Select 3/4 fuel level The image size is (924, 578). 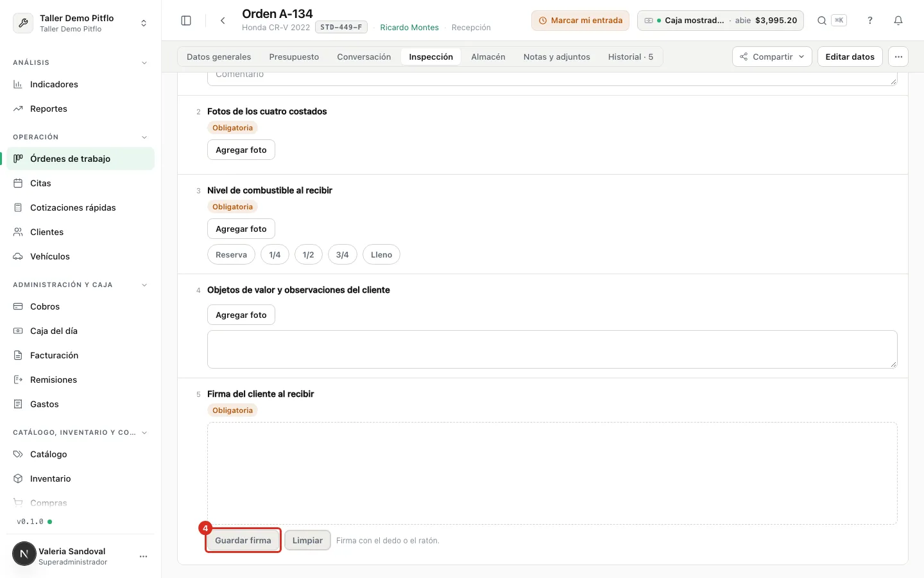(x=342, y=254)
